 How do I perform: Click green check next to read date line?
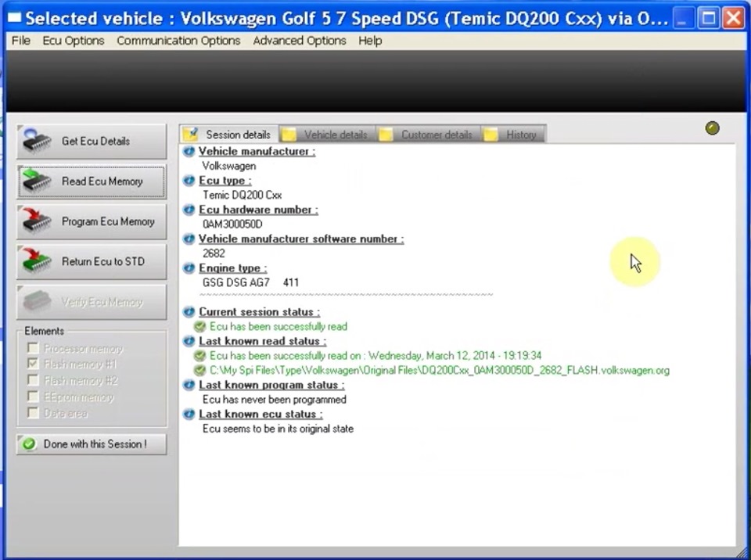pyautogui.click(x=199, y=356)
